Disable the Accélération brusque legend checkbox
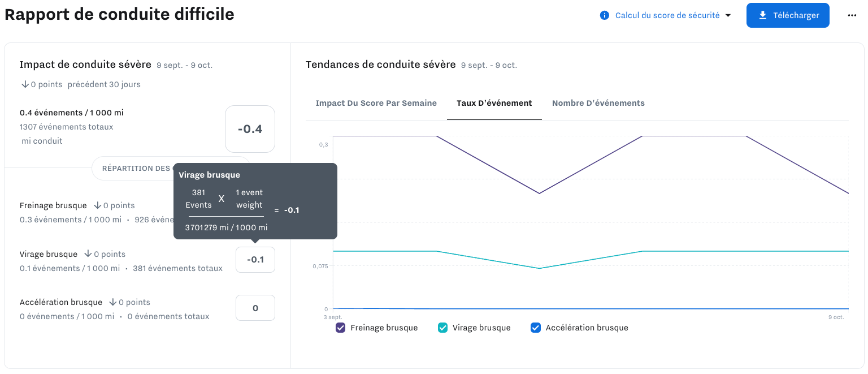This screenshot has width=868, height=374. coord(536,328)
